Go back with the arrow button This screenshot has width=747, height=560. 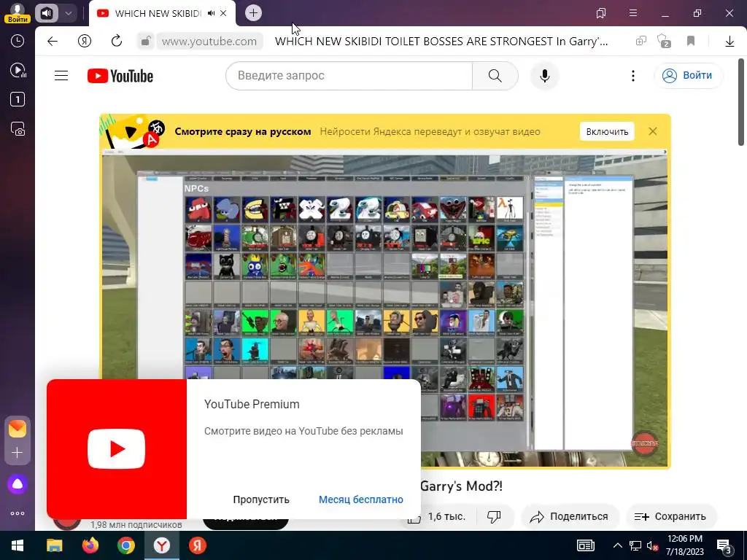pyautogui.click(x=53, y=42)
